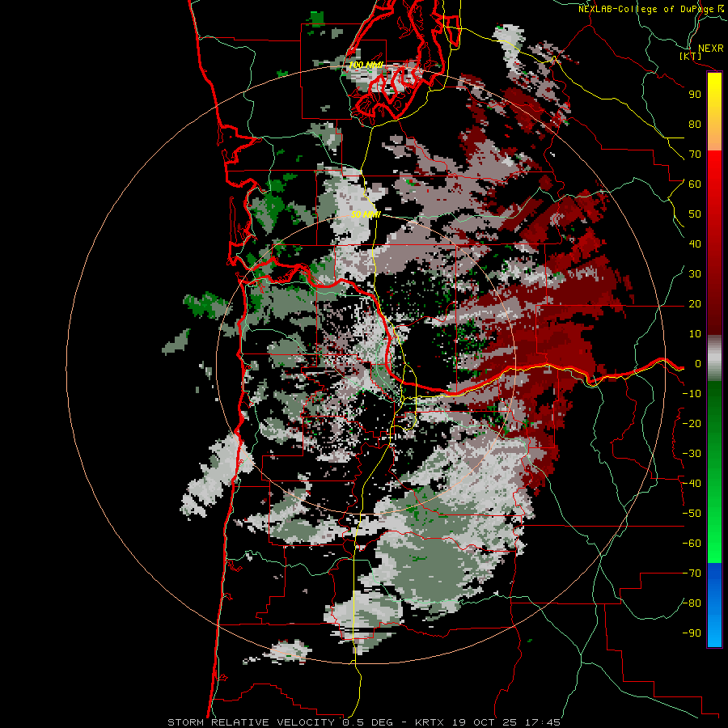Select the 50 value on velocity scale
This screenshot has width=728, height=728.
(695, 214)
